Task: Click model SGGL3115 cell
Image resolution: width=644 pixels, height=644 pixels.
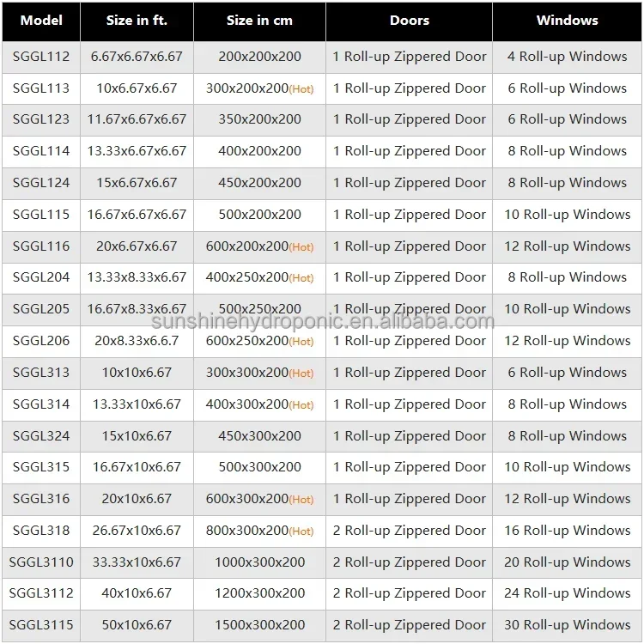Action: tap(41, 625)
